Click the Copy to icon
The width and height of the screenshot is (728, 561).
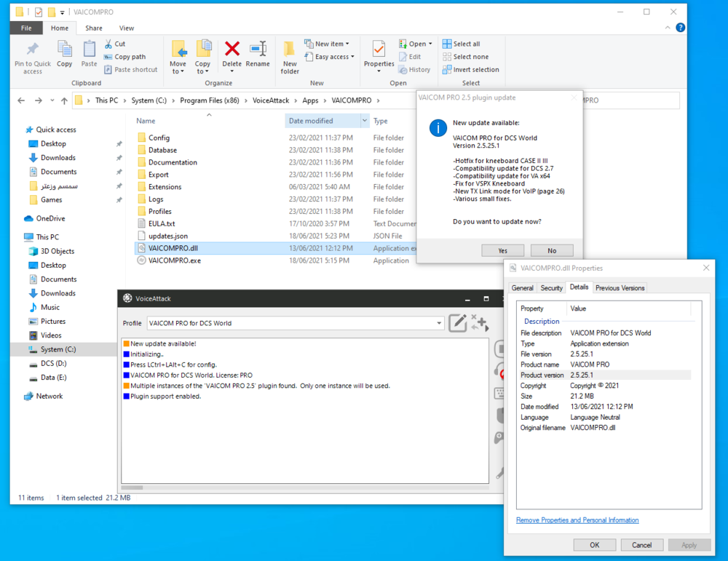203,49
